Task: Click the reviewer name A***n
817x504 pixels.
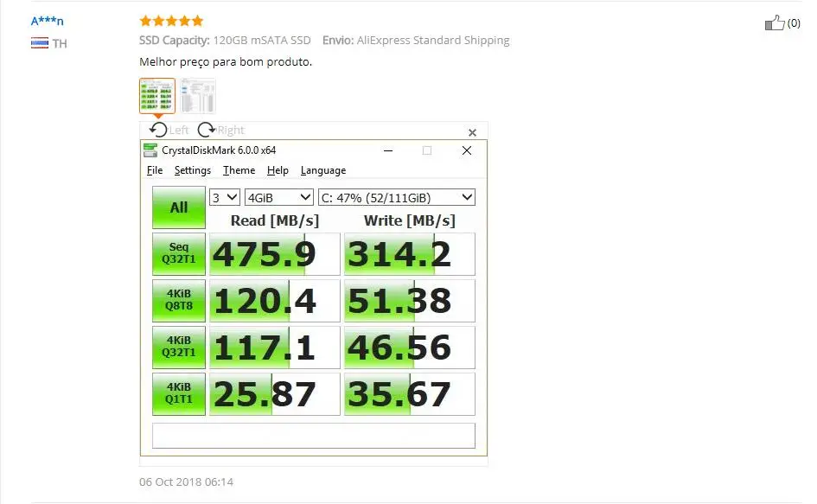Action: [x=47, y=22]
